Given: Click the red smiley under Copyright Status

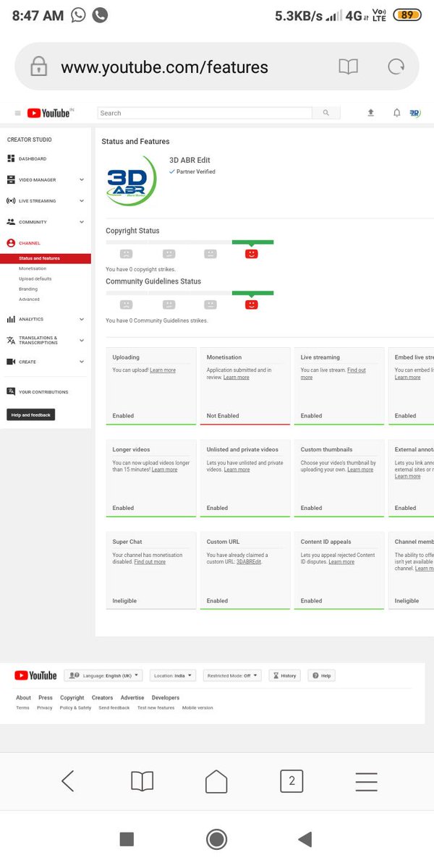Looking at the screenshot, I should click(x=252, y=254).
